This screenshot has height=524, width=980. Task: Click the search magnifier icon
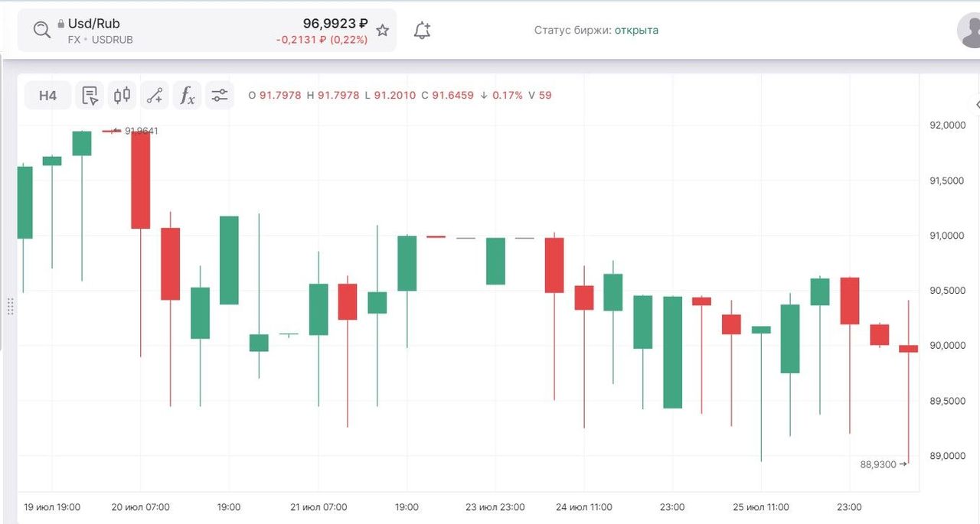click(41, 30)
